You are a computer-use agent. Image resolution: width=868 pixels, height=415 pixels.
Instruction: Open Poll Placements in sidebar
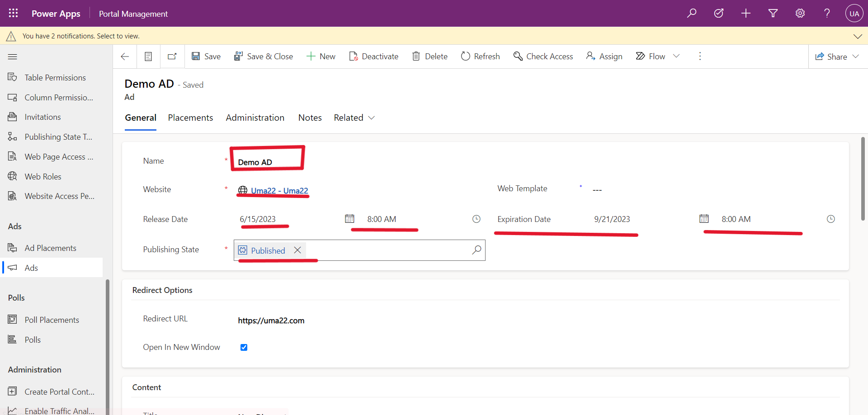pos(52,320)
